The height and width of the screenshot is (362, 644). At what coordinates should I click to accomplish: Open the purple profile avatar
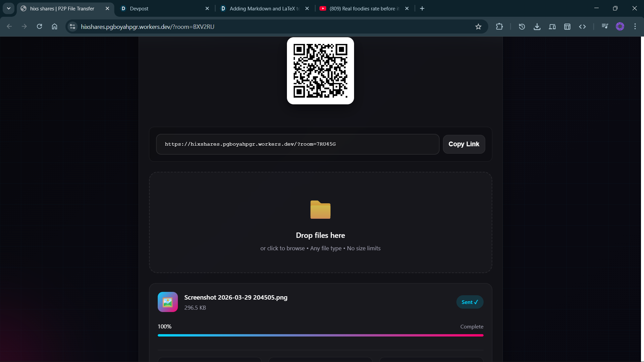click(x=620, y=27)
